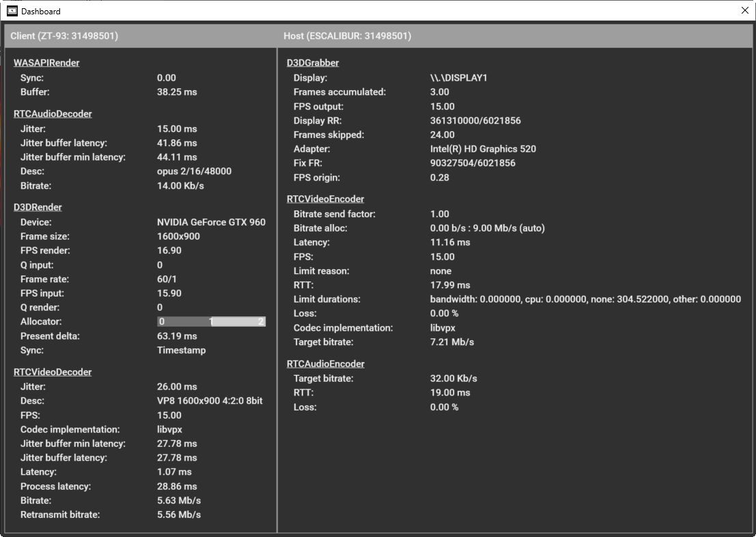756x537 pixels.
Task: Select the Sync Timestamp value in D3DRender
Action: [x=181, y=350]
